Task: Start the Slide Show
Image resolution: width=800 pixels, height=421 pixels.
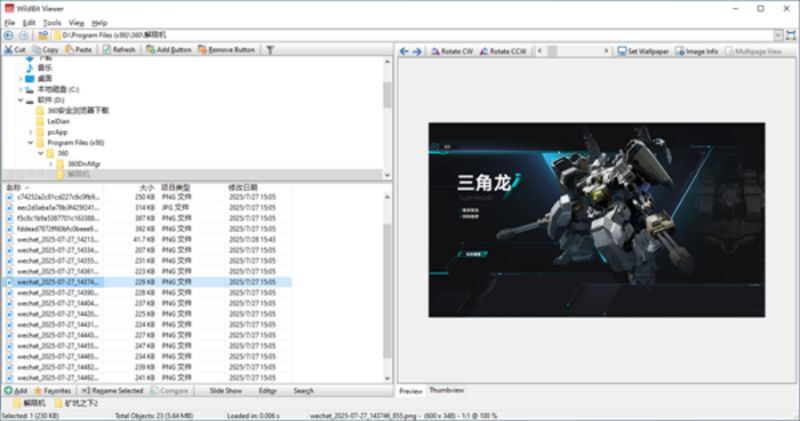Action: pos(226,390)
